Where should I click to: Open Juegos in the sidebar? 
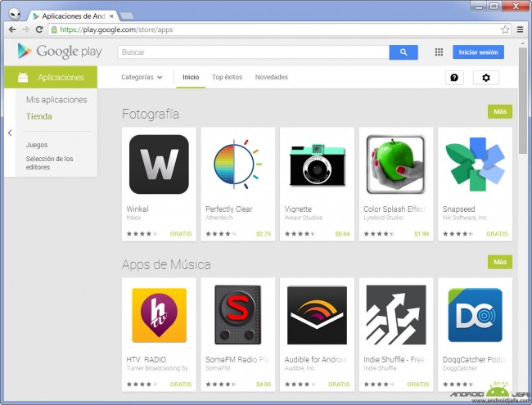37,145
